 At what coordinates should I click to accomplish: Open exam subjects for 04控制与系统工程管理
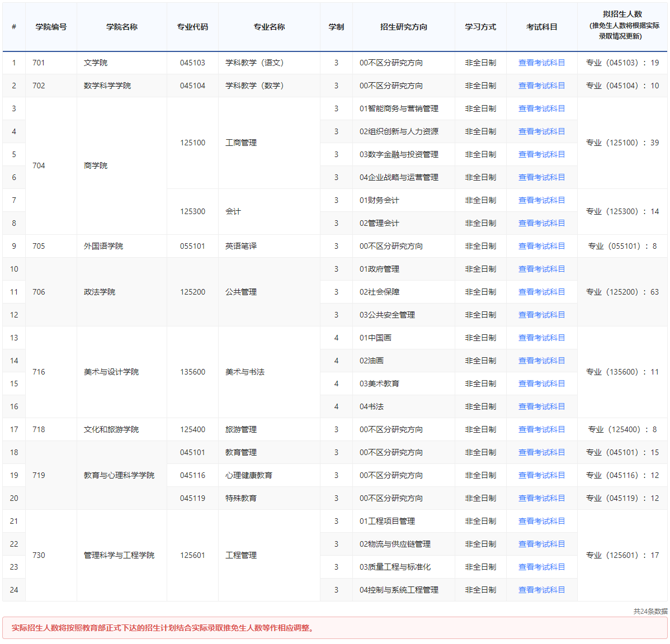click(x=541, y=590)
